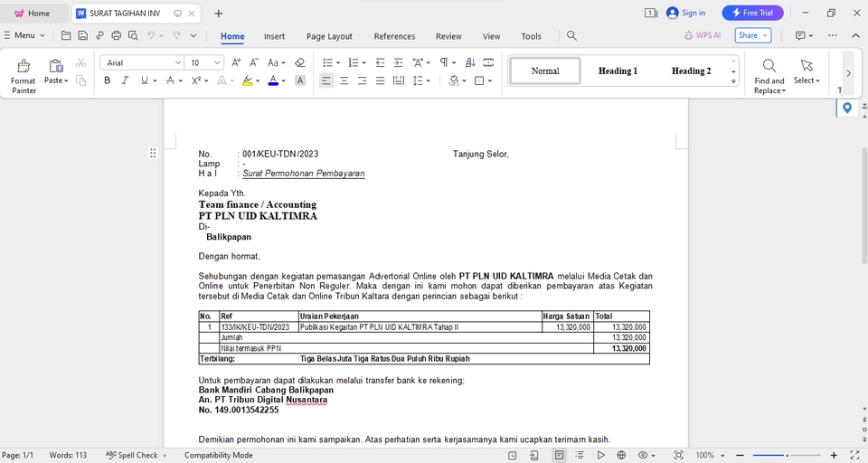The width and height of the screenshot is (868, 463).
Task: Toggle left alignment button
Action: tap(326, 80)
